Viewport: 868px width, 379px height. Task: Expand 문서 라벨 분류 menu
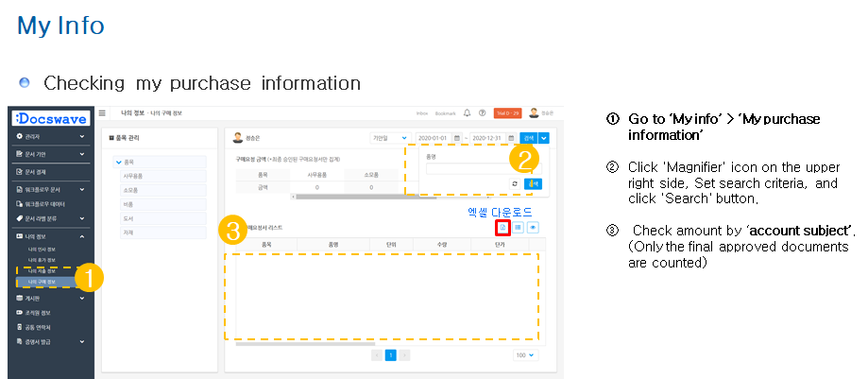coord(51,218)
